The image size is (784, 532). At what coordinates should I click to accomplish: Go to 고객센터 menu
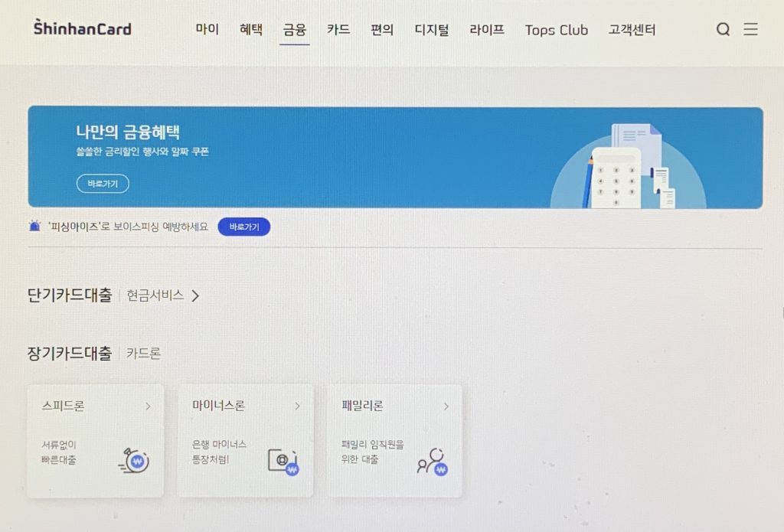[632, 30]
